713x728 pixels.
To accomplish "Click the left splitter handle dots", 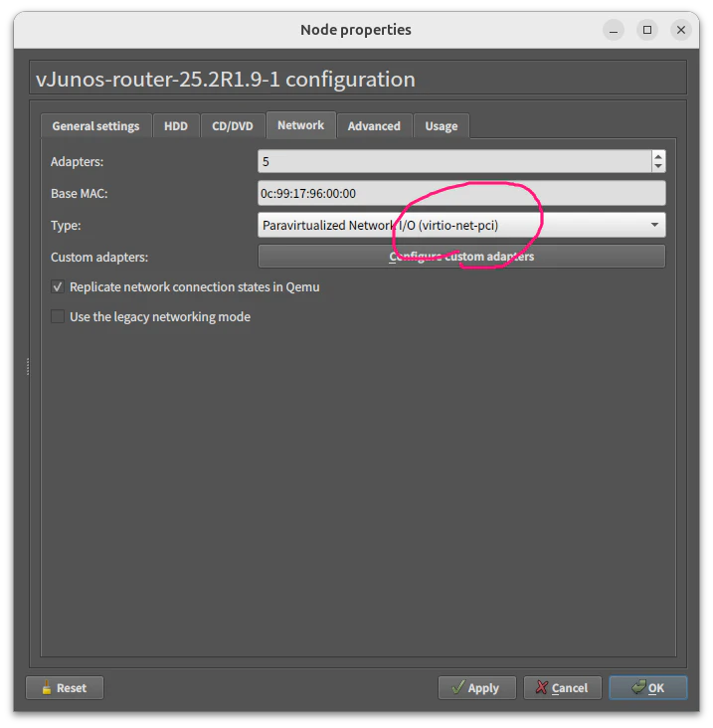I will coord(28,366).
